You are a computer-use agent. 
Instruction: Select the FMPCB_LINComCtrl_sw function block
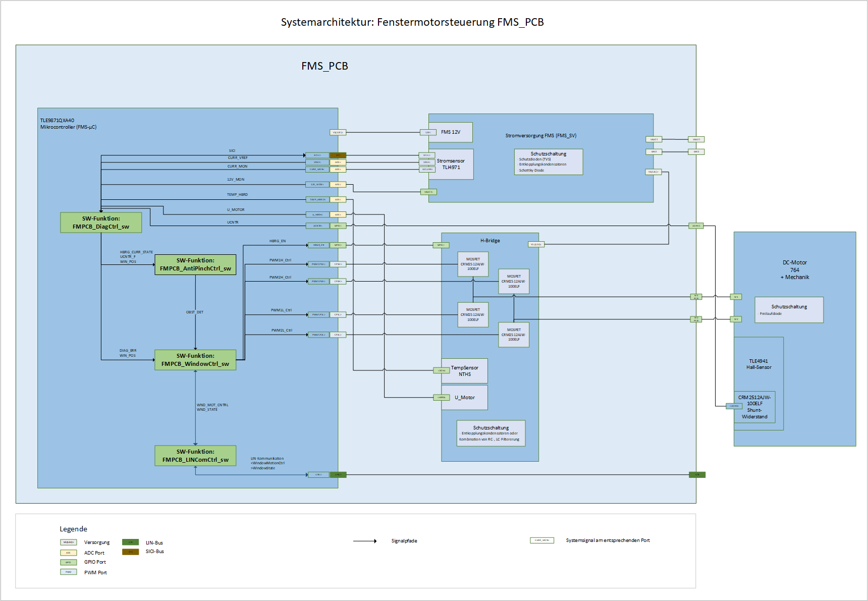195,456
